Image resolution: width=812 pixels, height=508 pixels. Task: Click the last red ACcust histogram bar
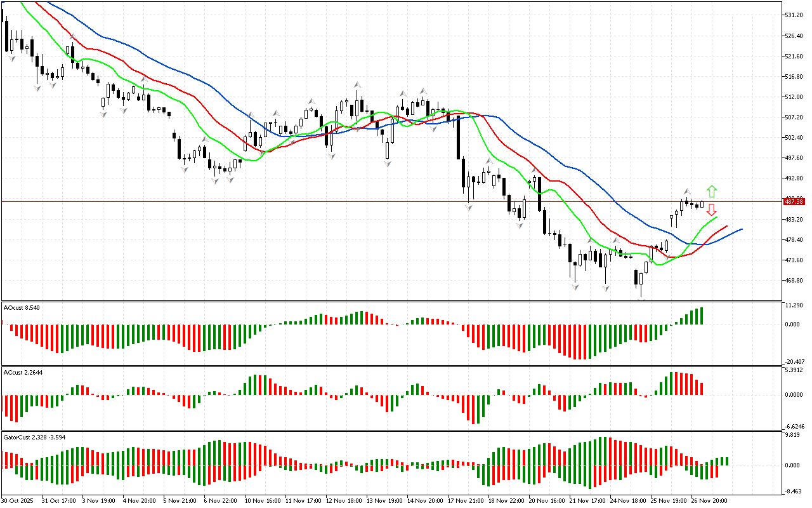point(702,388)
